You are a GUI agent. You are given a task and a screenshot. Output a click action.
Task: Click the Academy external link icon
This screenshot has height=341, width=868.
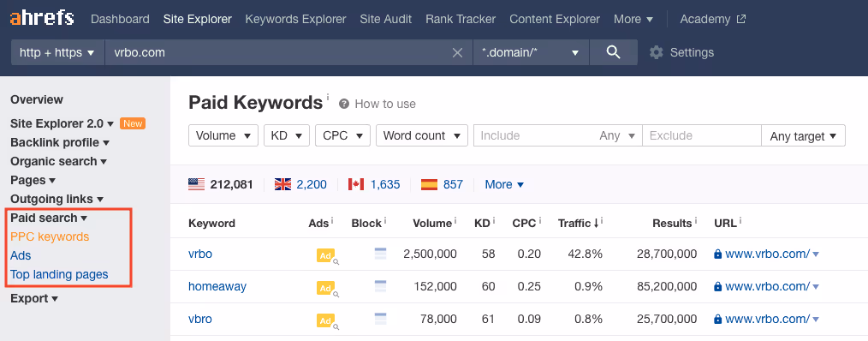coord(741,19)
